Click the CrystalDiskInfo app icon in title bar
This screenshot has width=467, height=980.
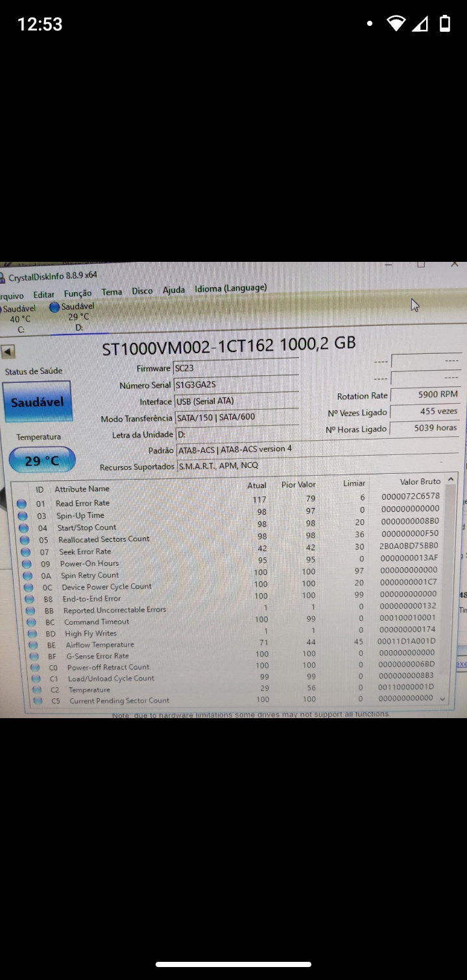tap(3, 278)
